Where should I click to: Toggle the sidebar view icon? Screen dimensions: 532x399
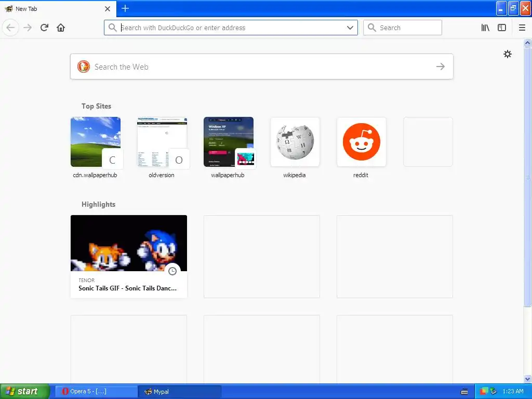pos(502,28)
